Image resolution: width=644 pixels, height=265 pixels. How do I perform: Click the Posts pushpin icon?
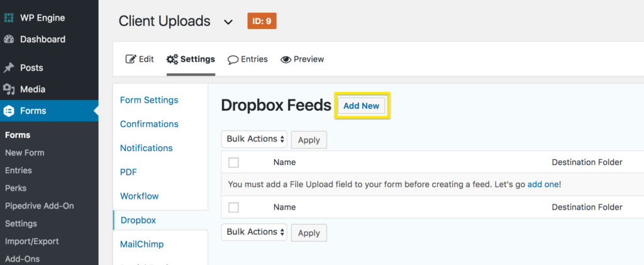(9, 68)
